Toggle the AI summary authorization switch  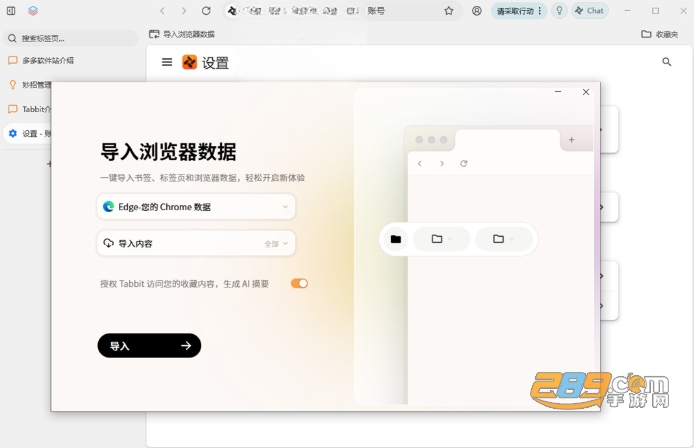299,283
